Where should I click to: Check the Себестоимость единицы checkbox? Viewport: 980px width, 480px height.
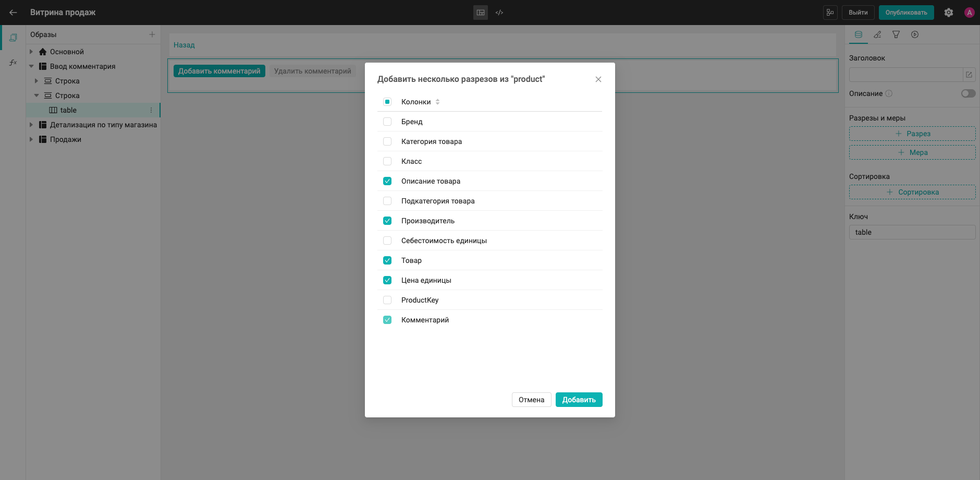[x=387, y=241]
